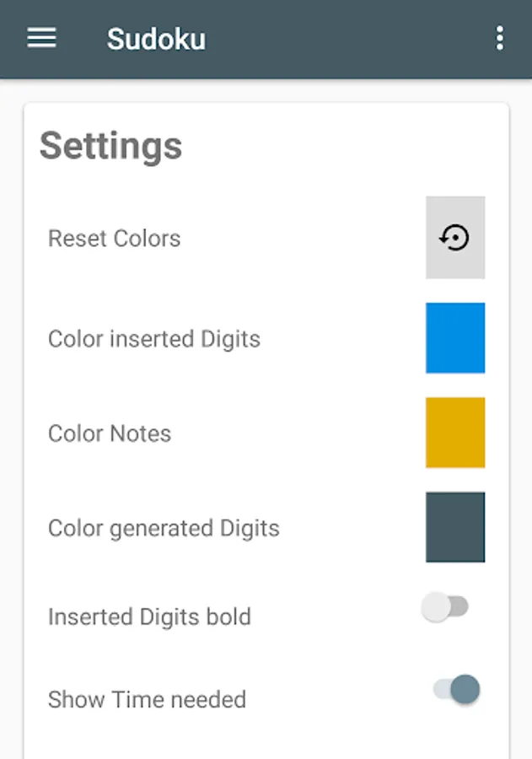Click the knob of the Show Time switch

[x=465, y=689]
